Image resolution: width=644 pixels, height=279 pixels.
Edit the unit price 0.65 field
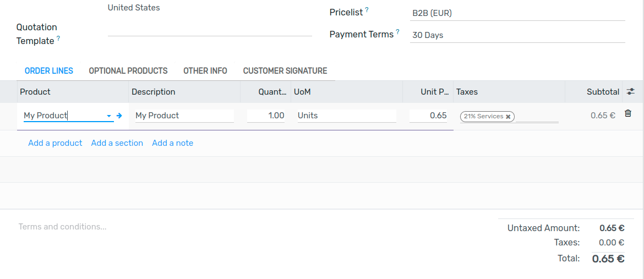(428, 116)
